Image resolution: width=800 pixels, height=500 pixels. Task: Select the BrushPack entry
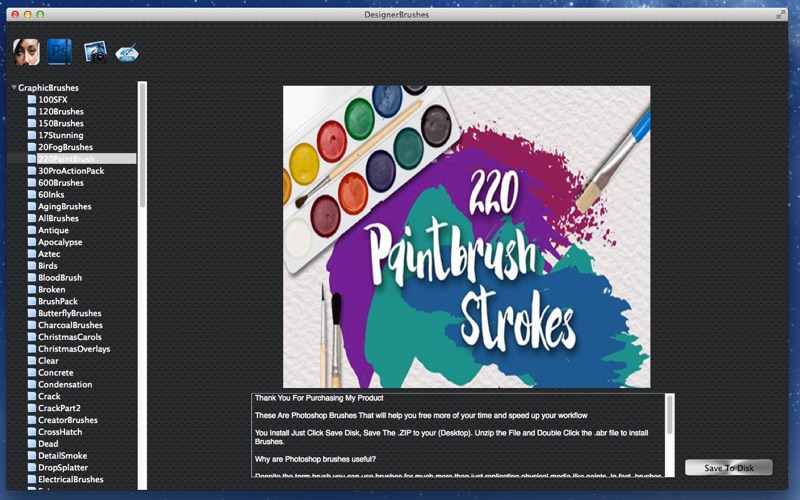tap(58, 301)
